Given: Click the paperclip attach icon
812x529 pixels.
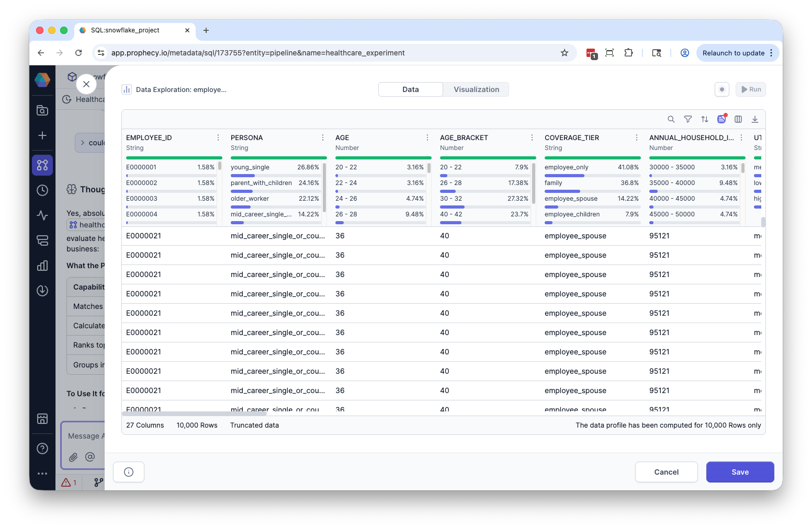Looking at the screenshot, I should [x=73, y=457].
